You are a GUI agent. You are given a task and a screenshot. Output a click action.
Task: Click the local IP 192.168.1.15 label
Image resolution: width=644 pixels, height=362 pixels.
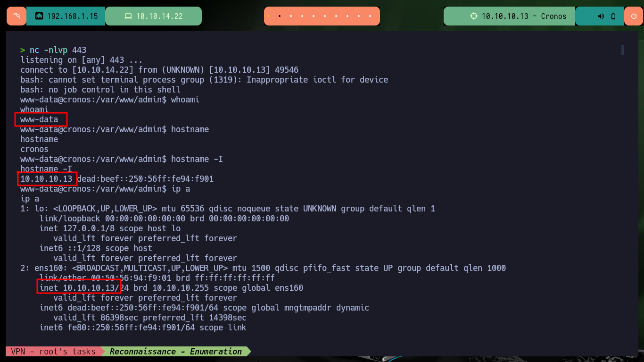coord(73,16)
